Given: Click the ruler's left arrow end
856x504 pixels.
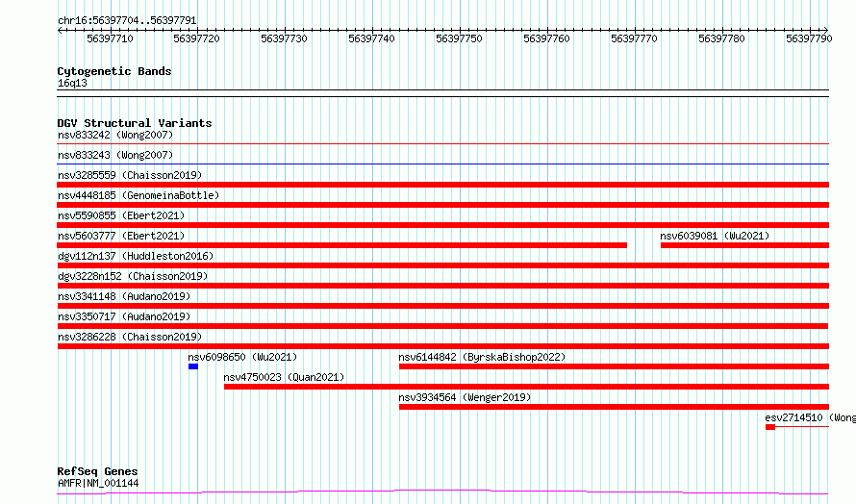Looking at the screenshot, I should (x=60, y=31).
